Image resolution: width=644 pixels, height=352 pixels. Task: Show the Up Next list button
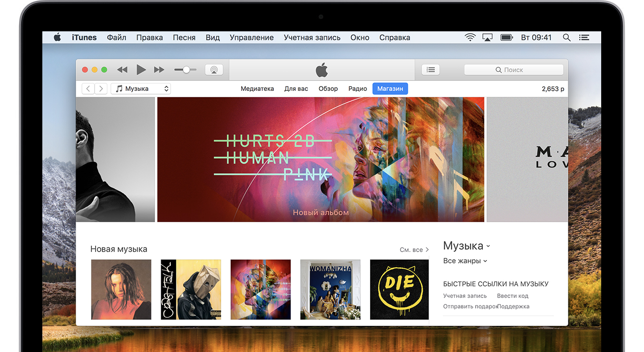coord(430,70)
